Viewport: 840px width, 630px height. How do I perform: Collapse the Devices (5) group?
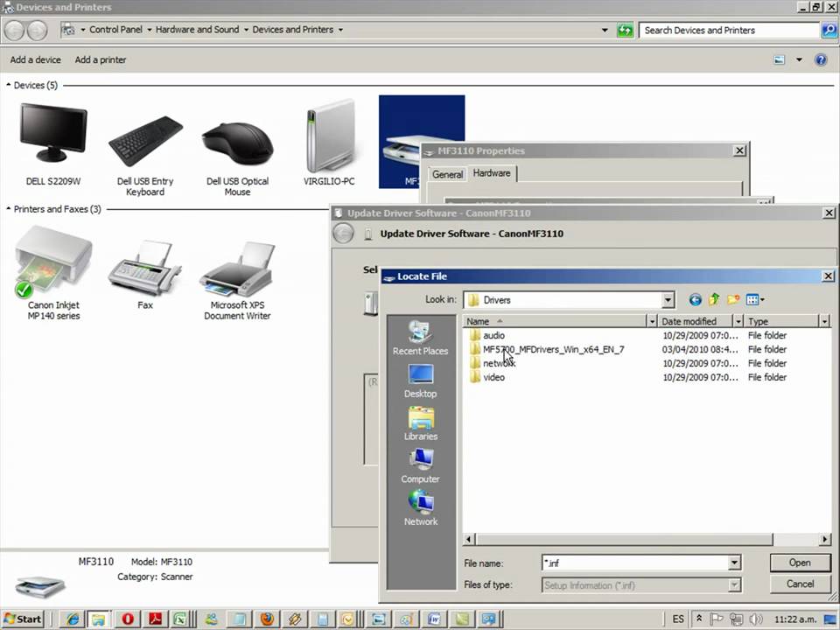(8, 85)
